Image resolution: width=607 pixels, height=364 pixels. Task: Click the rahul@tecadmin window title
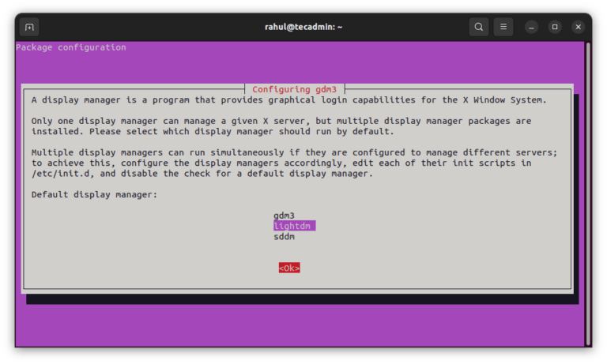303,27
